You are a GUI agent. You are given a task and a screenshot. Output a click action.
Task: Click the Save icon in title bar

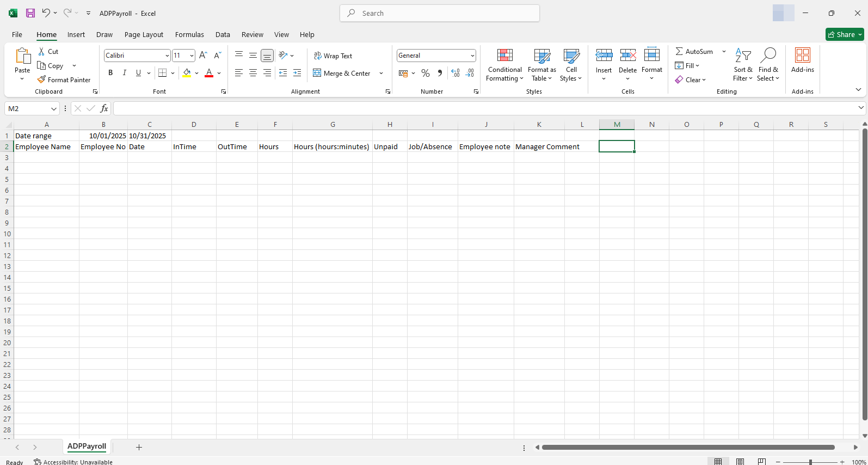[30, 13]
